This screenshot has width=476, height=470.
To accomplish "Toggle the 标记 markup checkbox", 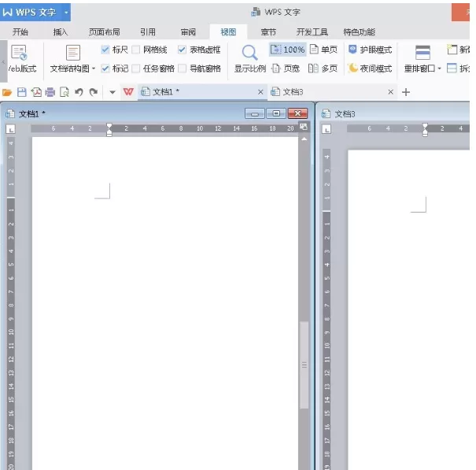I will 105,68.
